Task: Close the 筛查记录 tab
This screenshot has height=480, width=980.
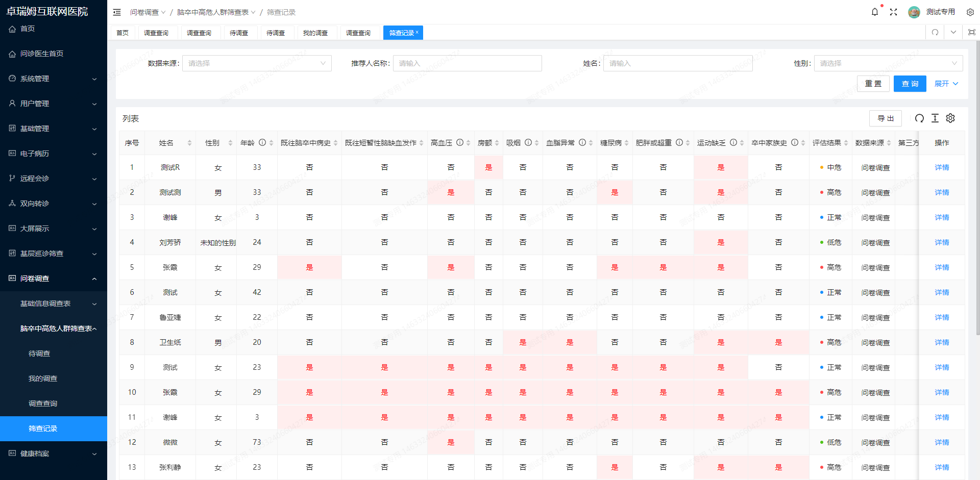Action: [x=417, y=32]
